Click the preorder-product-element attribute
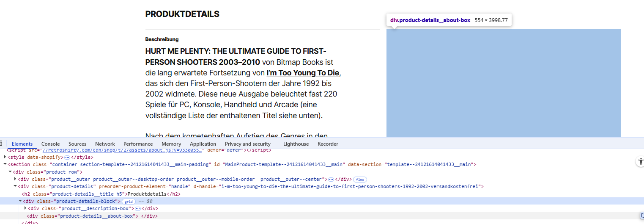This screenshot has width=644, height=224. (143, 186)
